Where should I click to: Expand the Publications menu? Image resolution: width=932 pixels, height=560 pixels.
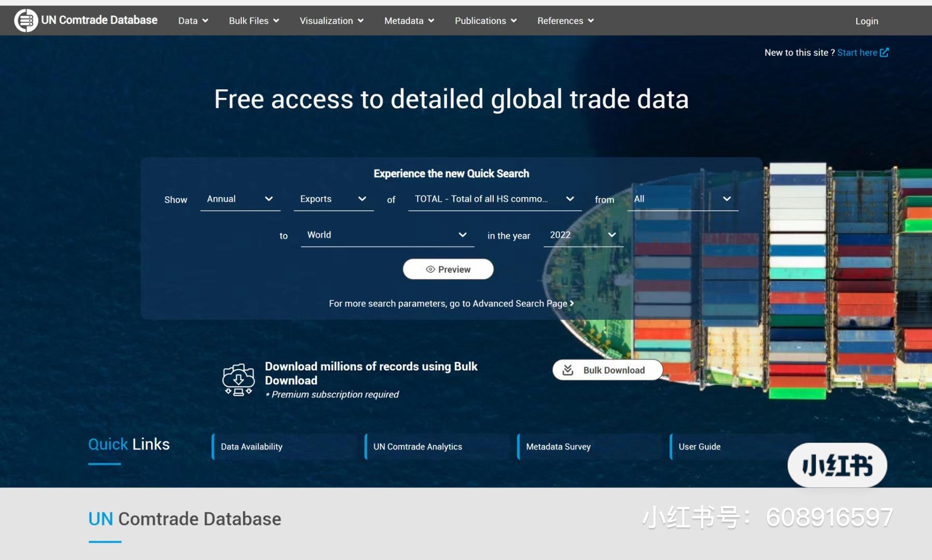click(485, 21)
